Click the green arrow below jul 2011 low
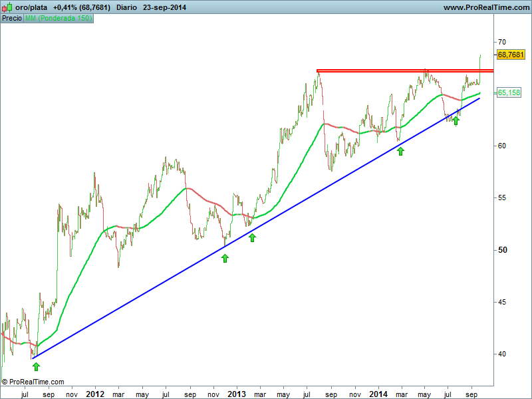Image resolution: width=532 pixels, height=399 pixels. [x=37, y=367]
